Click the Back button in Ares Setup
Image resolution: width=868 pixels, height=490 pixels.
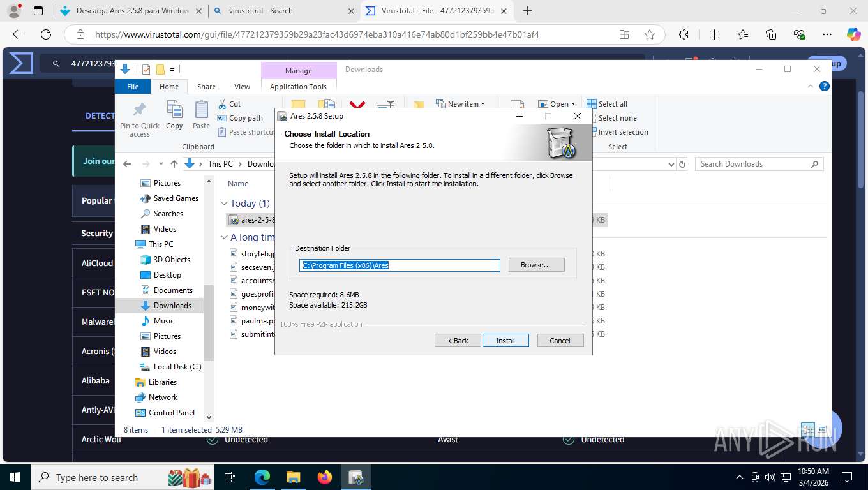click(x=458, y=341)
